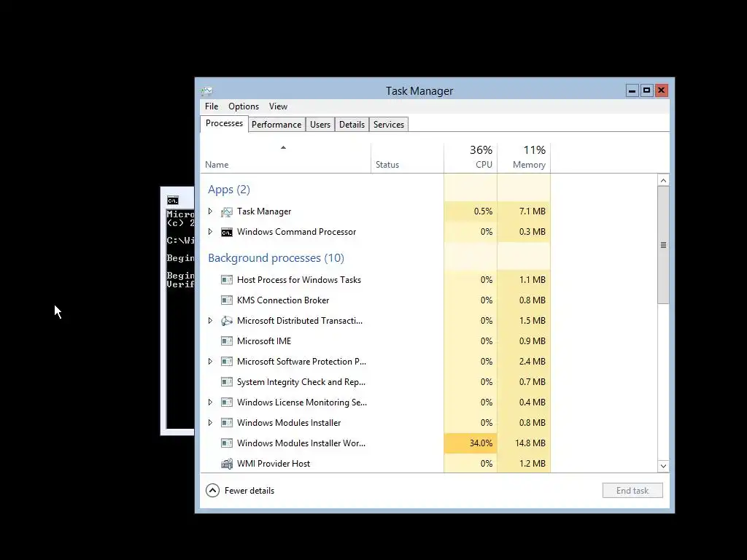Click the Windows Modules Installer icon
Image resolution: width=747 pixels, height=560 pixels.
coord(227,423)
